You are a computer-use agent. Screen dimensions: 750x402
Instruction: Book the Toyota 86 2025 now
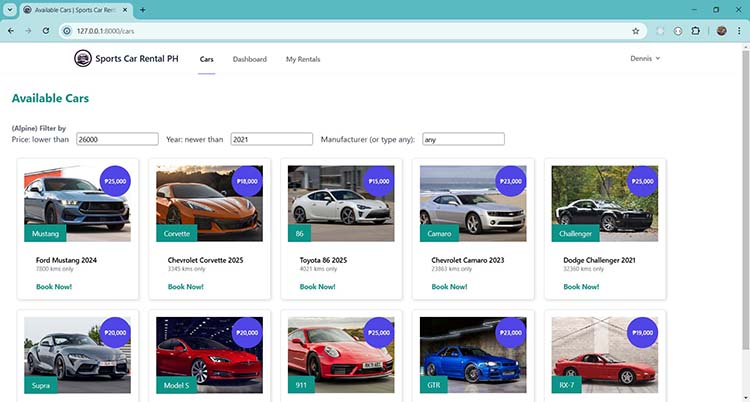coord(318,287)
